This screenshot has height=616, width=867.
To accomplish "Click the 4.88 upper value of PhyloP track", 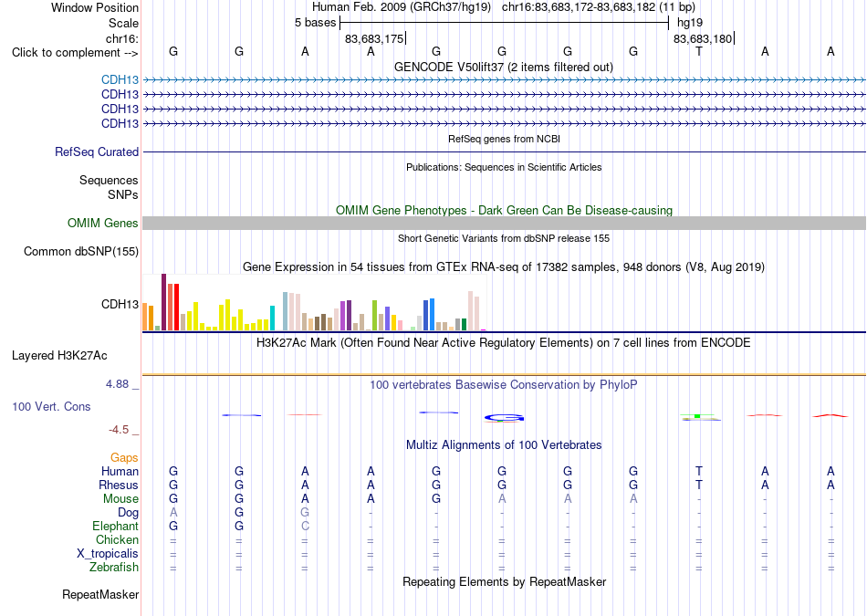I will [x=117, y=384].
